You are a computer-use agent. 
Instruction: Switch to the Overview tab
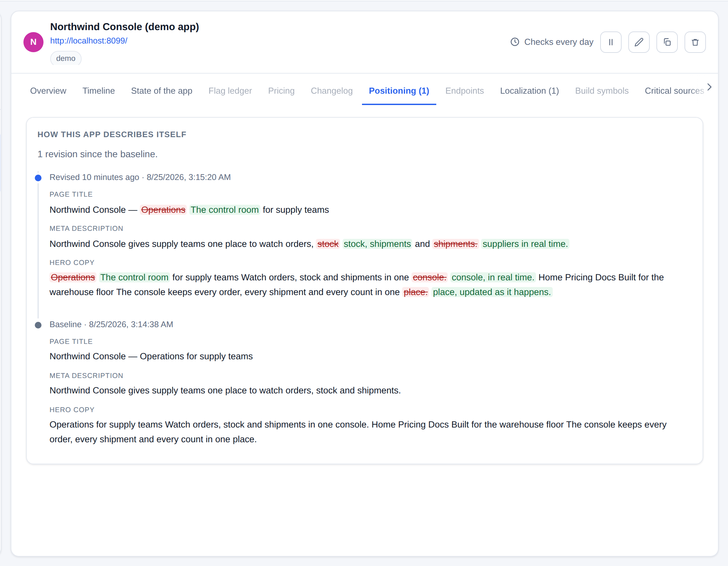click(48, 91)
